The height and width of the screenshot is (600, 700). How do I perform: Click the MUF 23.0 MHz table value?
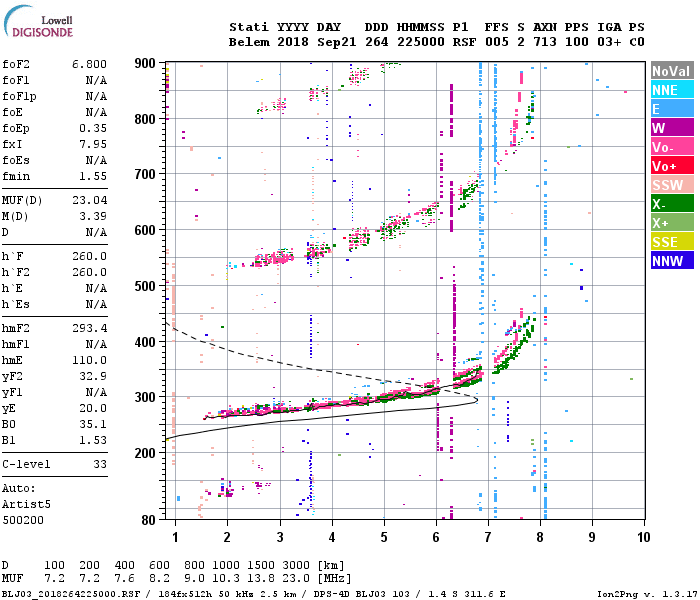[x=296, y=579]
